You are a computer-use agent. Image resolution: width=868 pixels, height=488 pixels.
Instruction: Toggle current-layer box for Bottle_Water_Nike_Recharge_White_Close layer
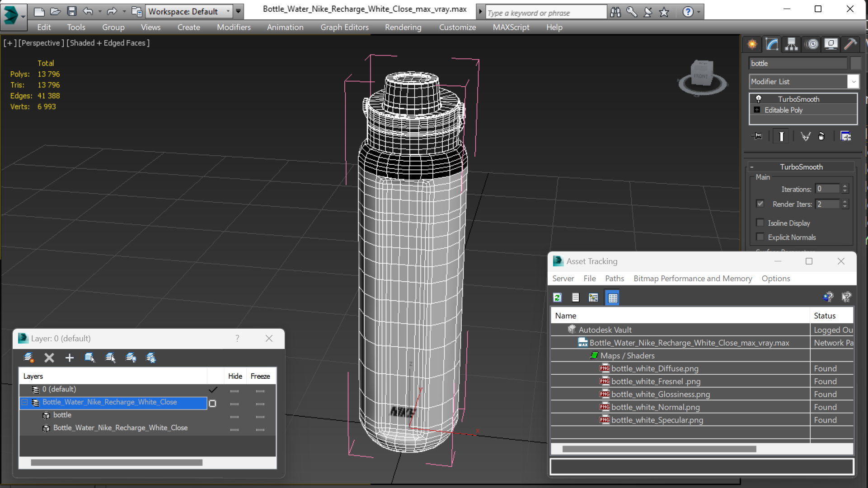212,403
